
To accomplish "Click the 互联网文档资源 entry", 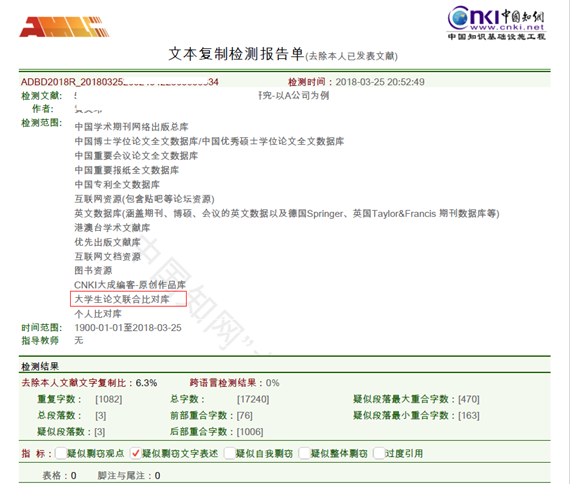I will pyautogui.click(x=108, y=256).
